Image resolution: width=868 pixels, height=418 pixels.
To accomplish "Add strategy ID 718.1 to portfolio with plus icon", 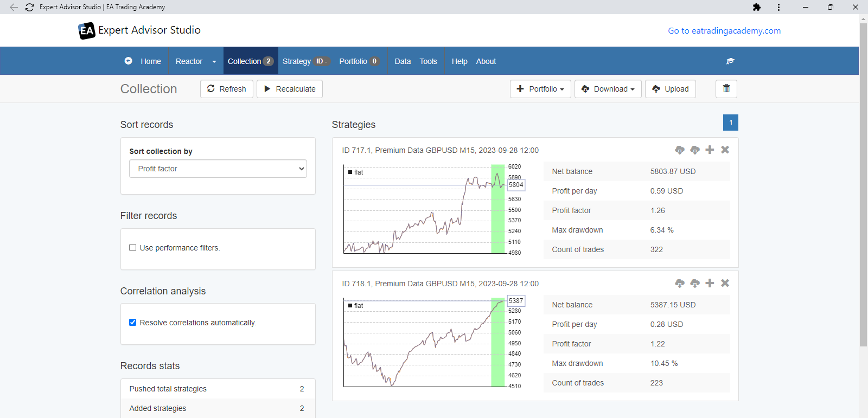I will pyautogui.click(x=710, y=283).
